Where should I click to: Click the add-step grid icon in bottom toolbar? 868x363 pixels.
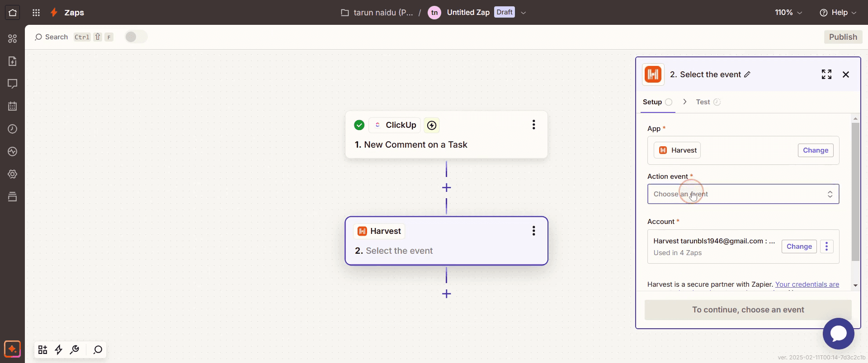(43, 350)
